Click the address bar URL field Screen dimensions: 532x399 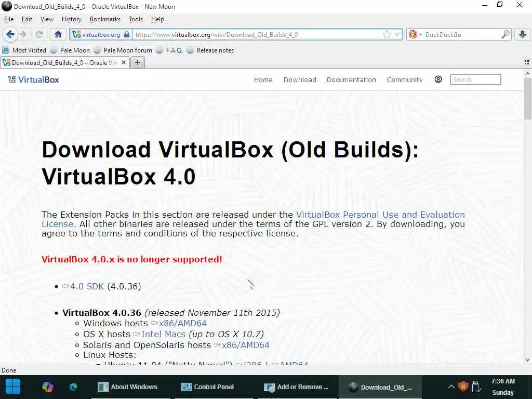[x=257, y=35]
